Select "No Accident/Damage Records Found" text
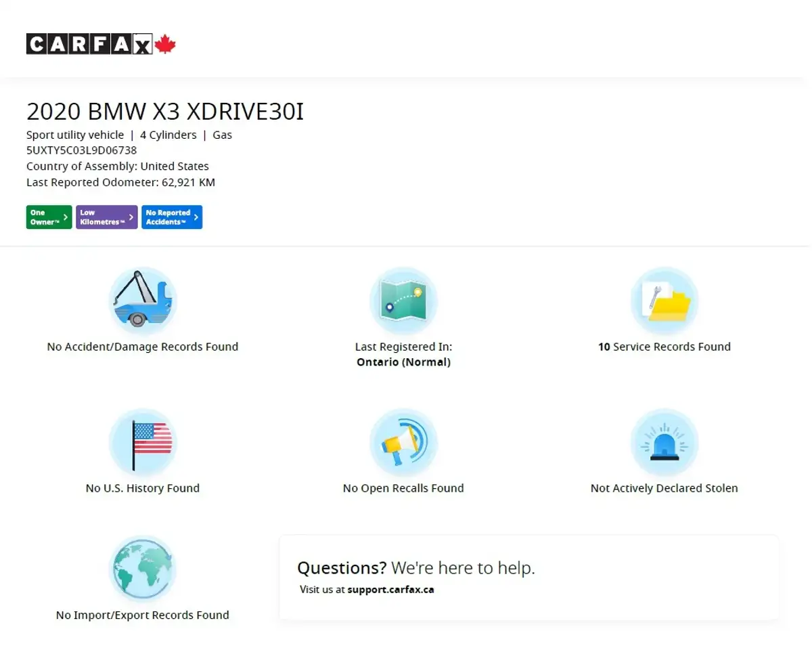Image resolution: width=812 pixels, height=650 pixels. (x=143, y=347)
